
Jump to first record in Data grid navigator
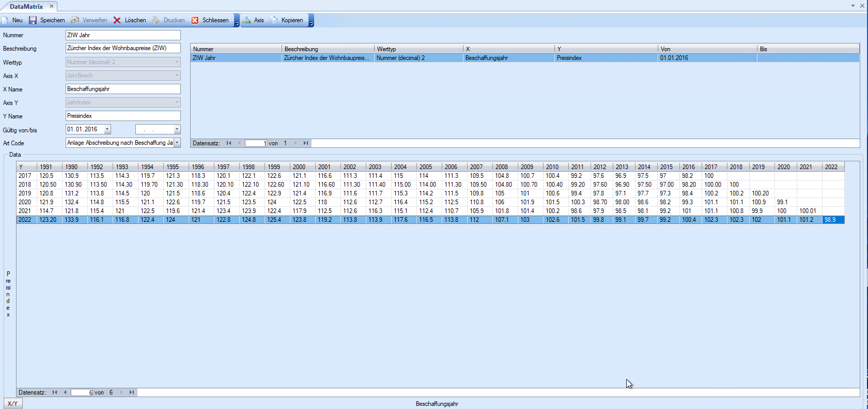pyautogui.click(x=54, y=392)
